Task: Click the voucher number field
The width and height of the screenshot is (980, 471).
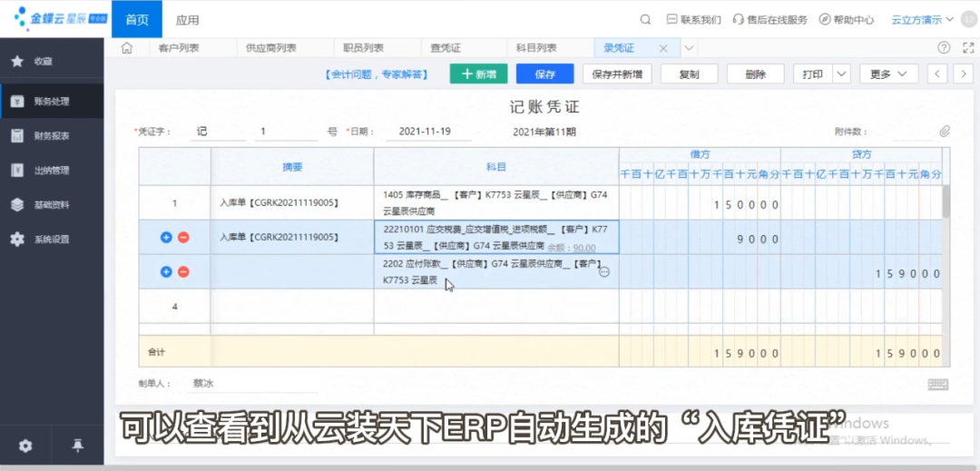Action: point(286,132)
